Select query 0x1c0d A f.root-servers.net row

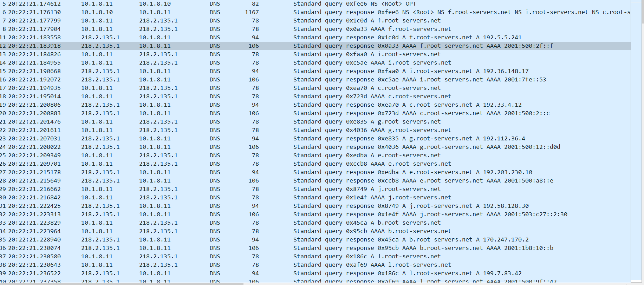[315, 21]
